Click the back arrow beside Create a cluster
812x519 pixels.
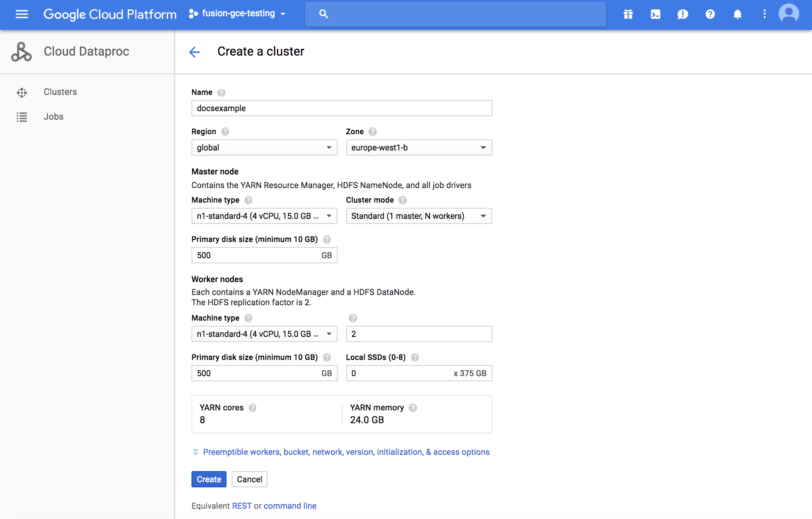click(194, 52)
